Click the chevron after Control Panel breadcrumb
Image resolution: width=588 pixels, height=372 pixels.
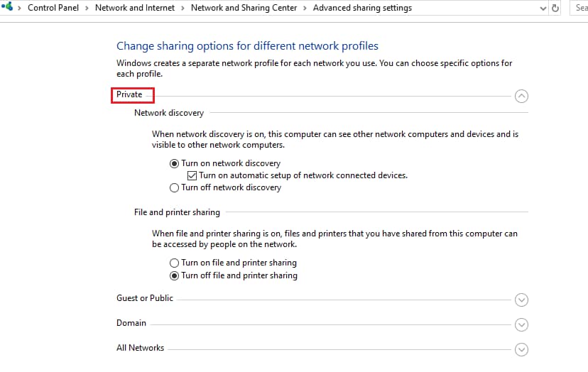tap(89, 8)
